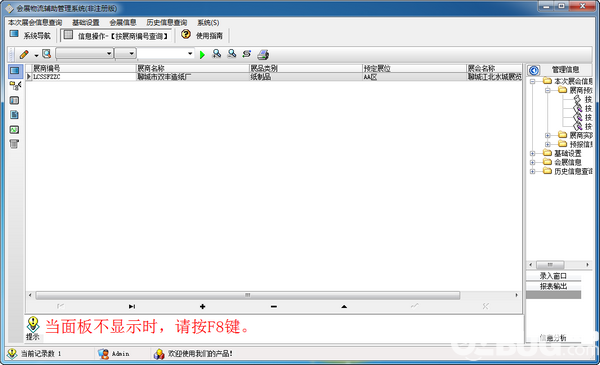Viewport: 600px width, 365px height.
Task: Click the query value input field
Action: [162, 54]
